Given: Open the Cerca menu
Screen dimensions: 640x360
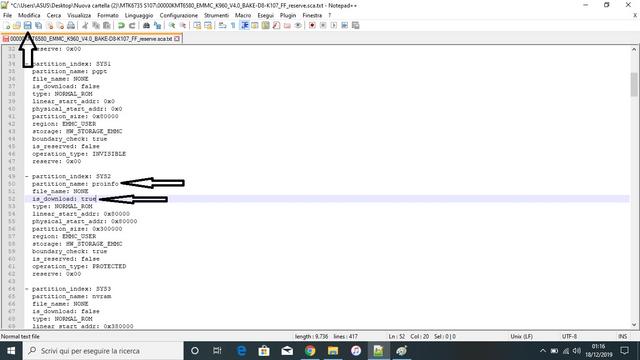Looking at the screenshot, I should (53, 15).
